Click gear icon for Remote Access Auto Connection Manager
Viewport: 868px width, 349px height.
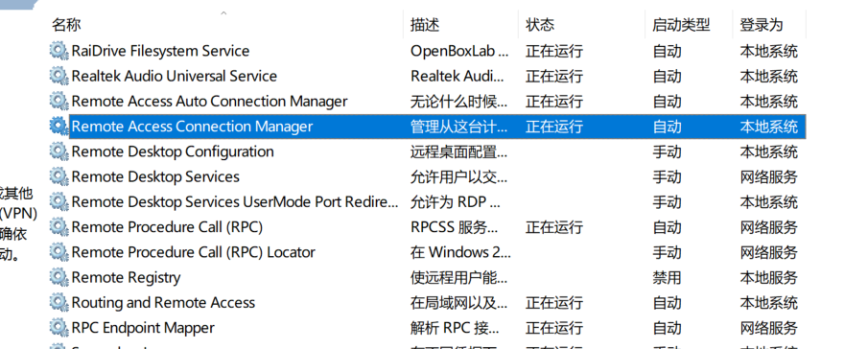click(59, 102)
